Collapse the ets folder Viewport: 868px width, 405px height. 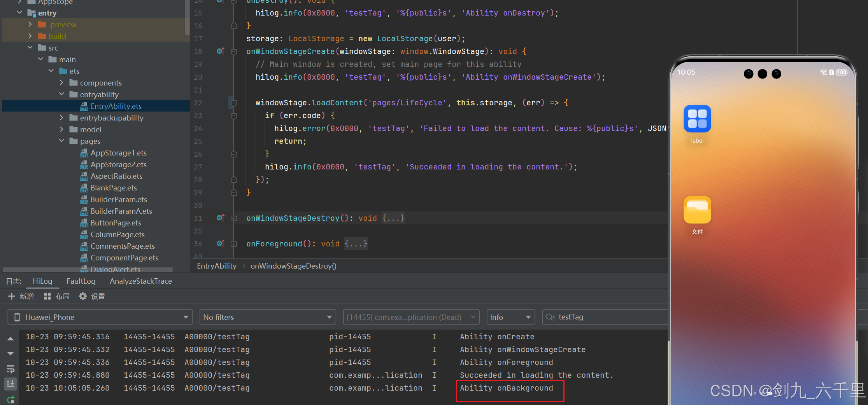pyautogui.click(x=51, y=71)
